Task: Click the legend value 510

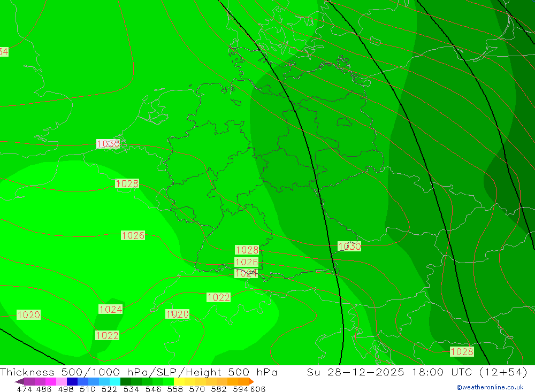Action: click(88, 389)
